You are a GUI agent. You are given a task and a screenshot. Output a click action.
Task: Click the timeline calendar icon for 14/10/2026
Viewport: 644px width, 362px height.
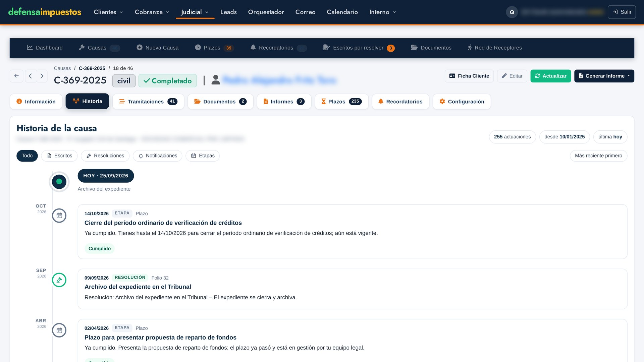[x=59, y=216]
